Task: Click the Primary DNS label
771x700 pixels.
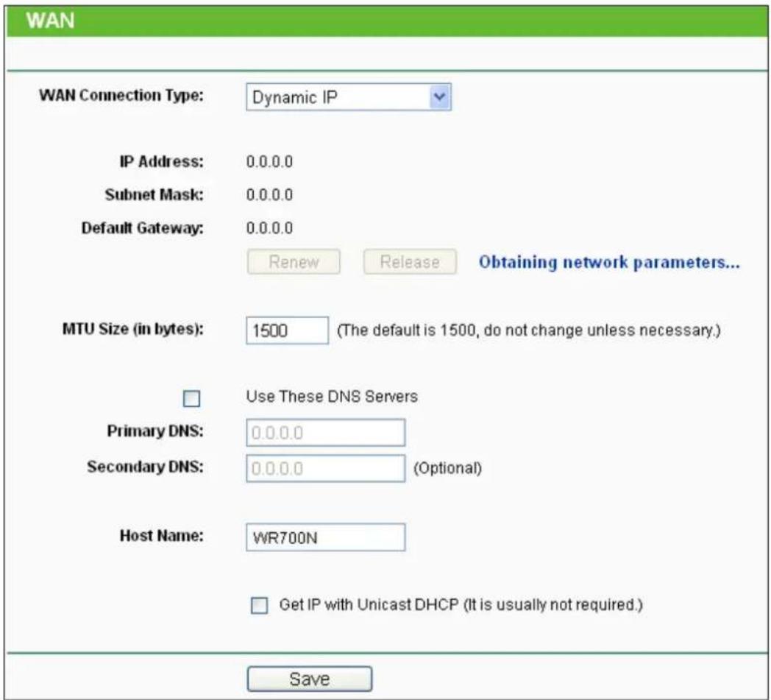Action: point(155,431)
